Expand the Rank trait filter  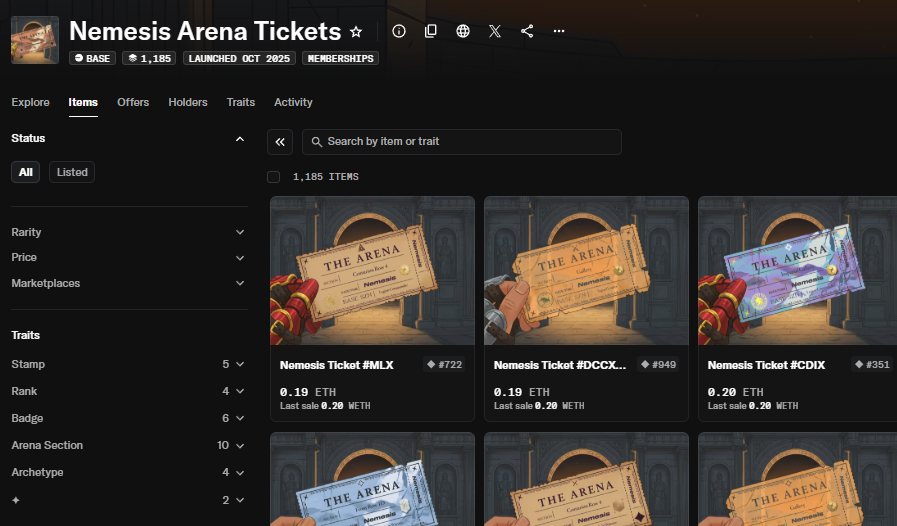point(129,391)
